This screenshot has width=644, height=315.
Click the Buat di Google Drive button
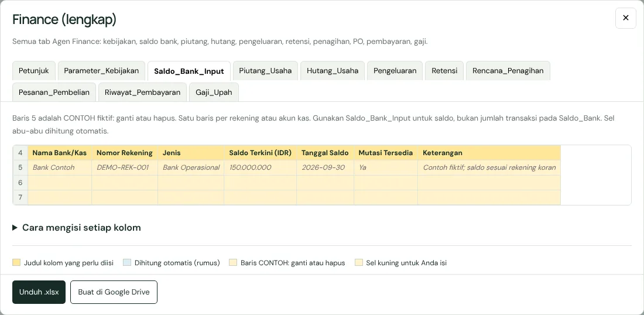114,292
